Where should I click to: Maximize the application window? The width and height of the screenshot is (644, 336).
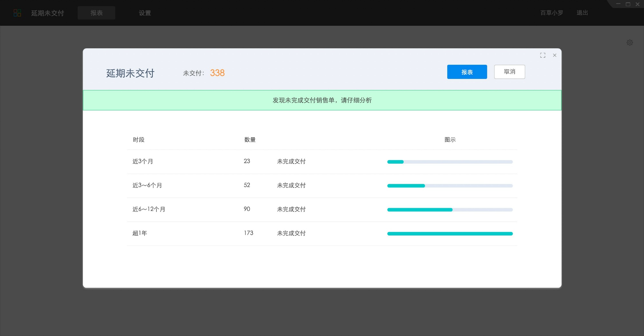point(628,4)
